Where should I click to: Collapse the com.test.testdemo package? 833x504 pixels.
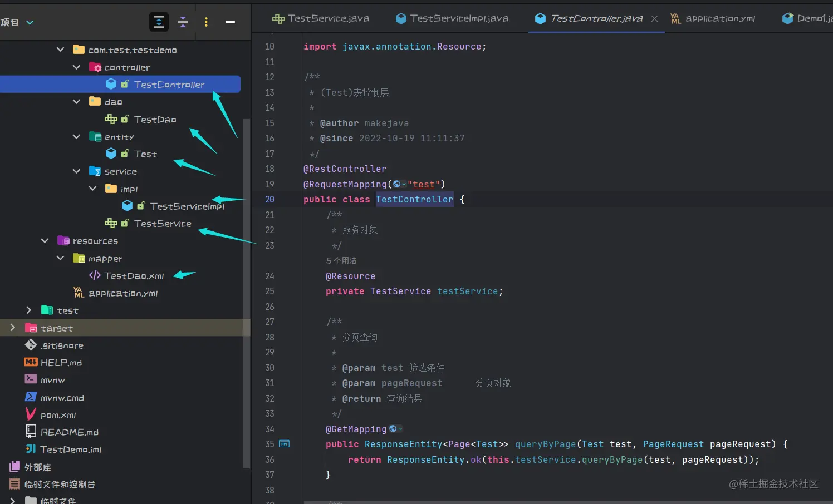tap(60, 50)
